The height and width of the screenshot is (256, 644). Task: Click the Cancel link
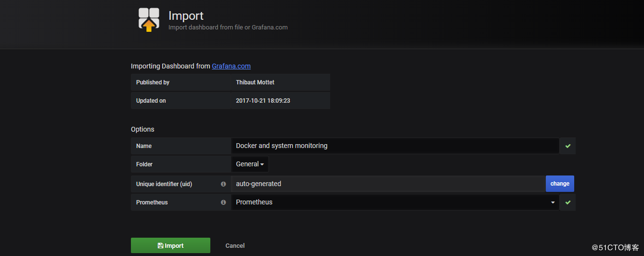pyautogui.click(x=235, y=246)
